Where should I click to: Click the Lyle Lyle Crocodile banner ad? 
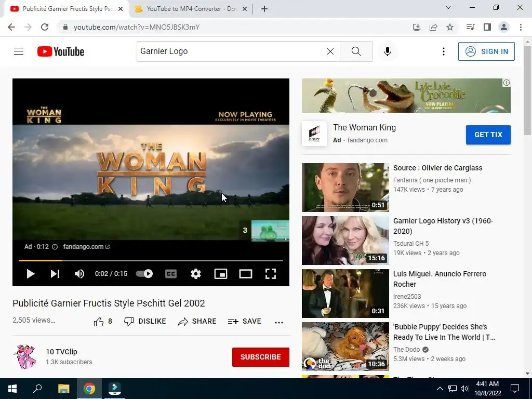pyautogui.click(x=406, y=96)
